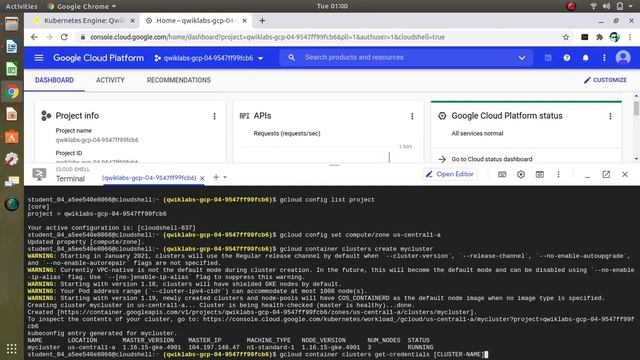Activate Cloud Shell icon in header

point(548,58)
